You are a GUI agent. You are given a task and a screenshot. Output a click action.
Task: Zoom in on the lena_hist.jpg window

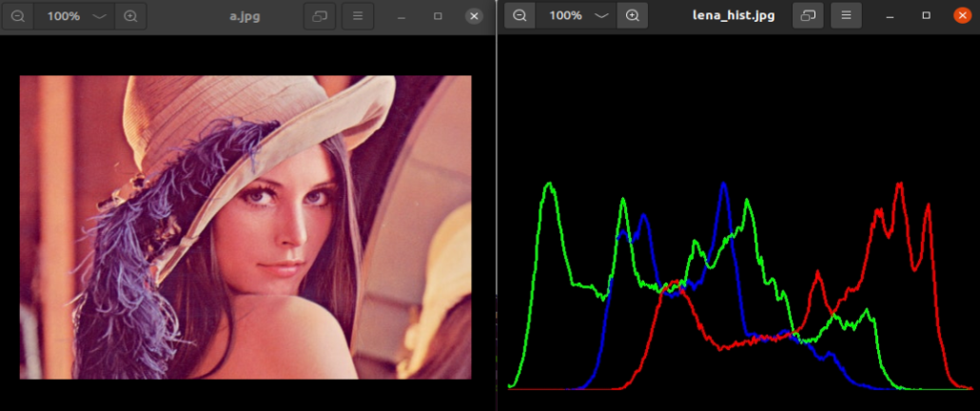[632, 15]
